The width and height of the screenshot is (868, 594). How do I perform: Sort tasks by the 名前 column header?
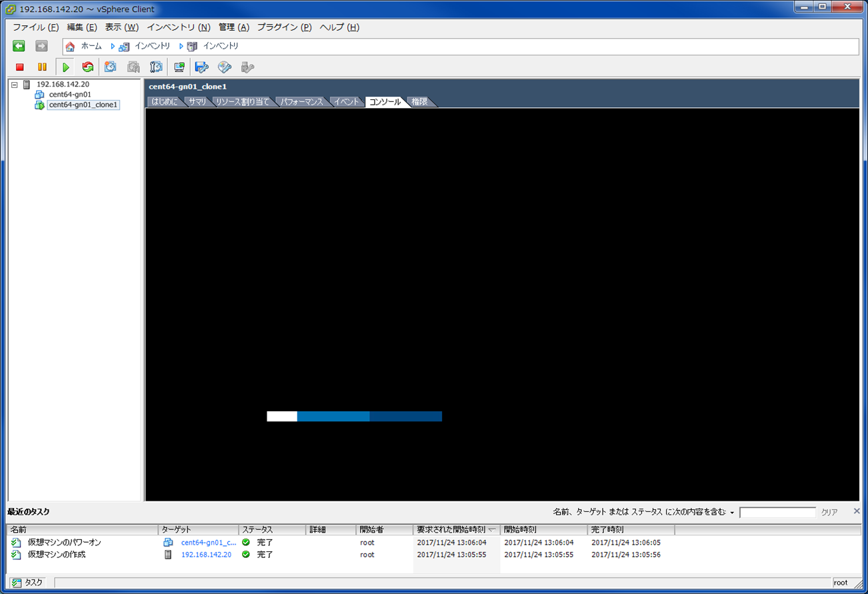83,530
